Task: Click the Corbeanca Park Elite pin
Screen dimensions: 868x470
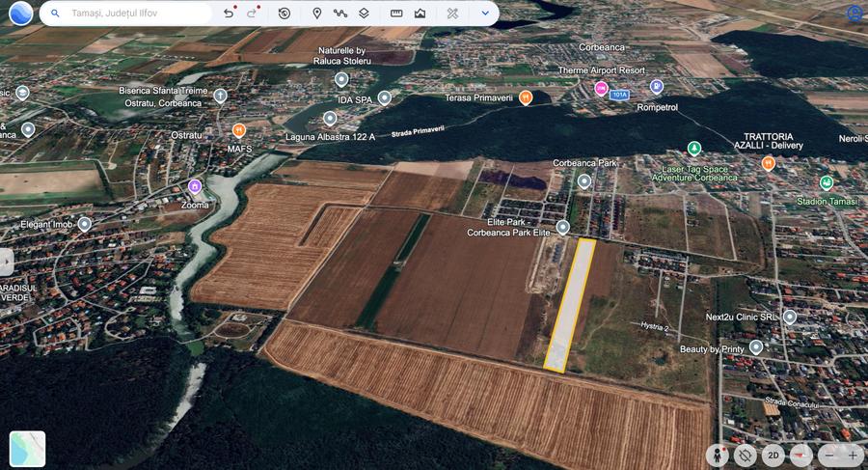Action: click(x=563, y=227)
